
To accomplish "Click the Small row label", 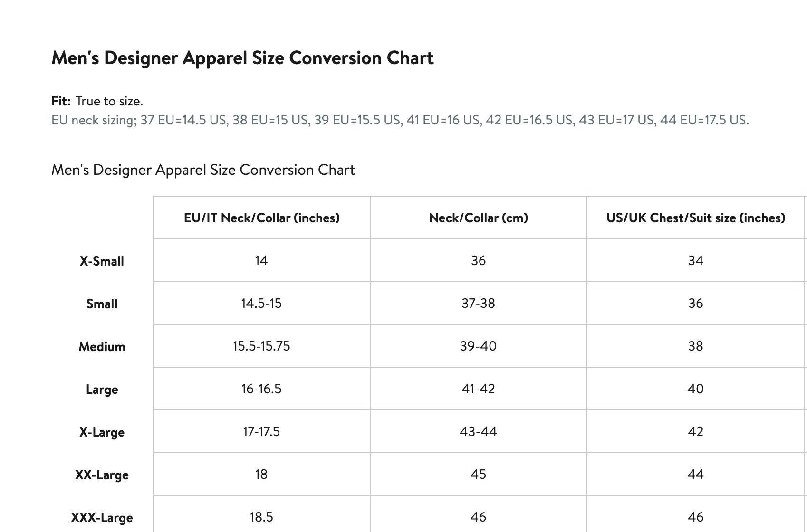I will [x=102, y=304].
